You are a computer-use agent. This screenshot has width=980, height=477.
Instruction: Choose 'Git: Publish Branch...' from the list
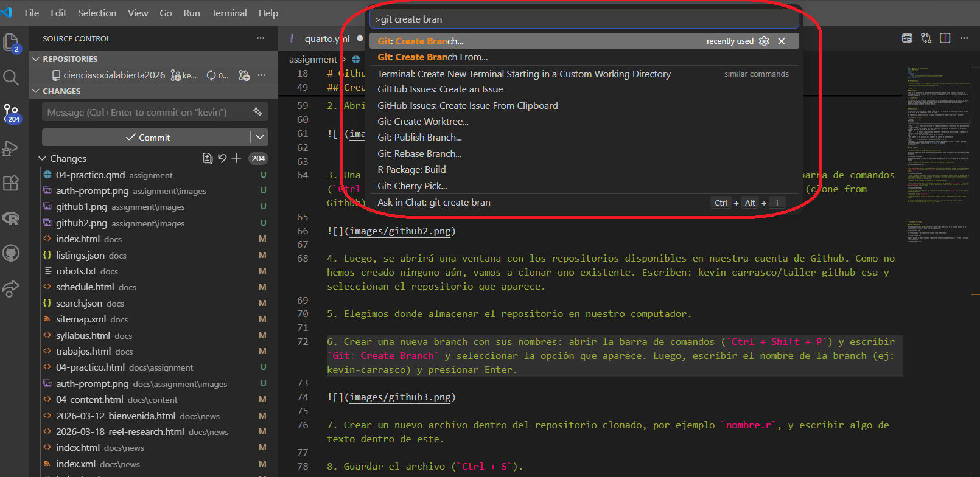[419, 138]
